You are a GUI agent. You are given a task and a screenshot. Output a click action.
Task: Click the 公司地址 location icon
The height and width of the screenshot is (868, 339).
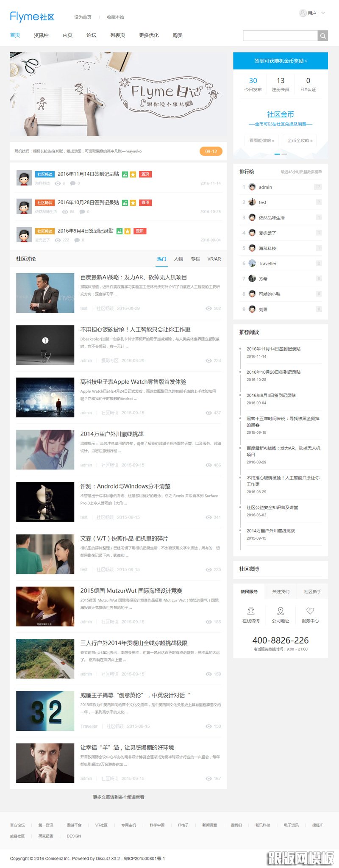click(x=281, y=611)
